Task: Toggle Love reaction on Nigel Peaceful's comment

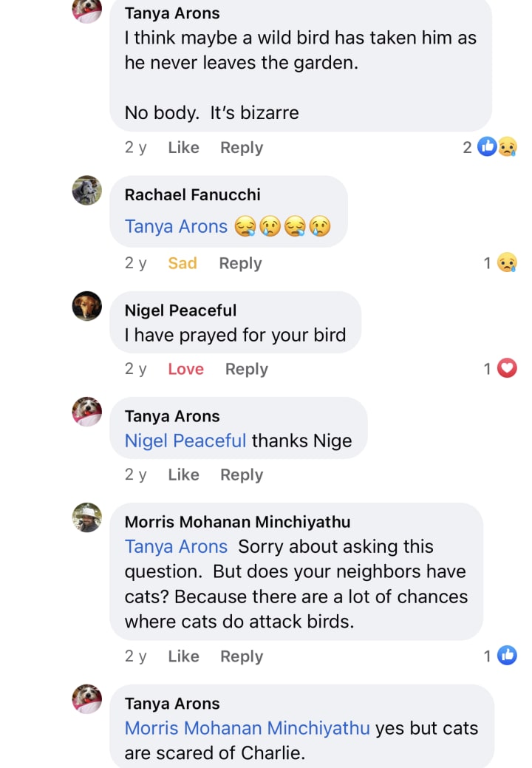Action: [x=185, y=369]
